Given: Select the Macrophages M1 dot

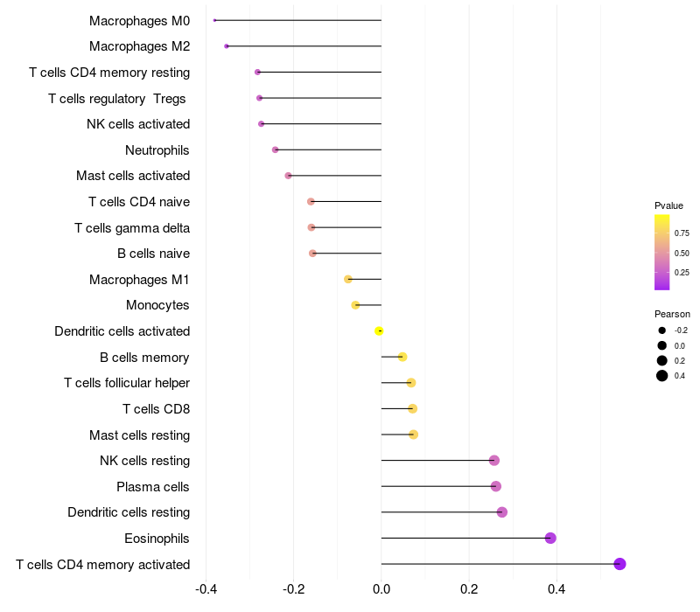Looking at the screenshot, I should pos(347,279).
